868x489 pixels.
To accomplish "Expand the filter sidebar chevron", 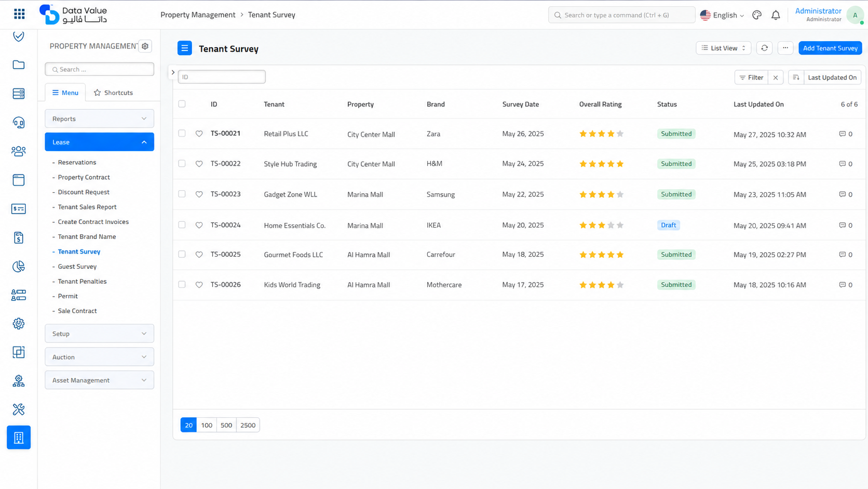I will tap(173, 73).
